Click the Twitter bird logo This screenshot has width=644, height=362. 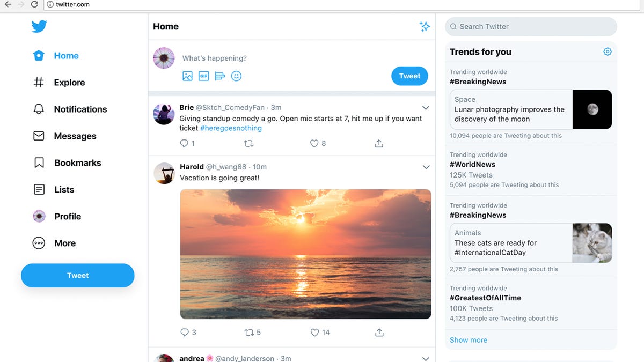(39, 26)
